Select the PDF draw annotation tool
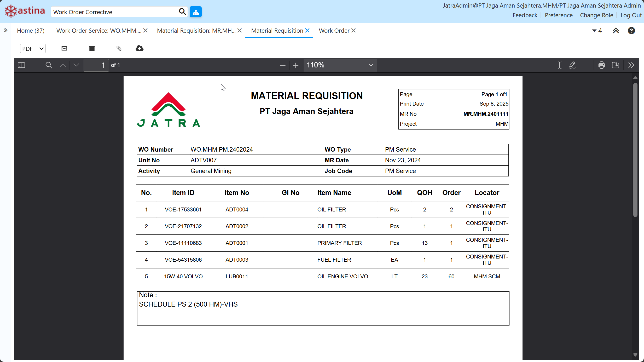This screenshot has width=644, height=362. (572, 65)
